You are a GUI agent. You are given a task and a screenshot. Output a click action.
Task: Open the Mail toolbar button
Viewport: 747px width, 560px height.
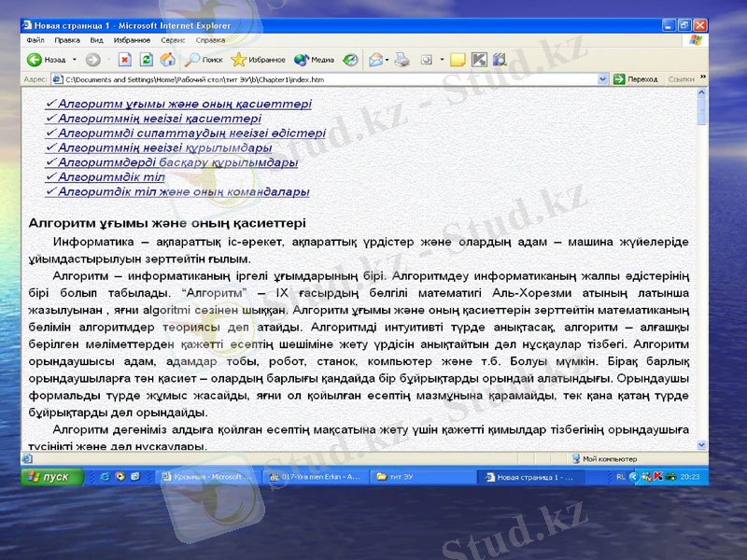click(375, 60)
